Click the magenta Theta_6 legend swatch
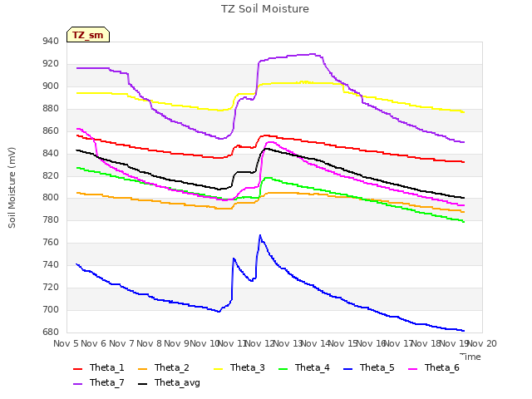Image resolution: width=532 pixels, height=399 pixels. [x=412, y=369]
